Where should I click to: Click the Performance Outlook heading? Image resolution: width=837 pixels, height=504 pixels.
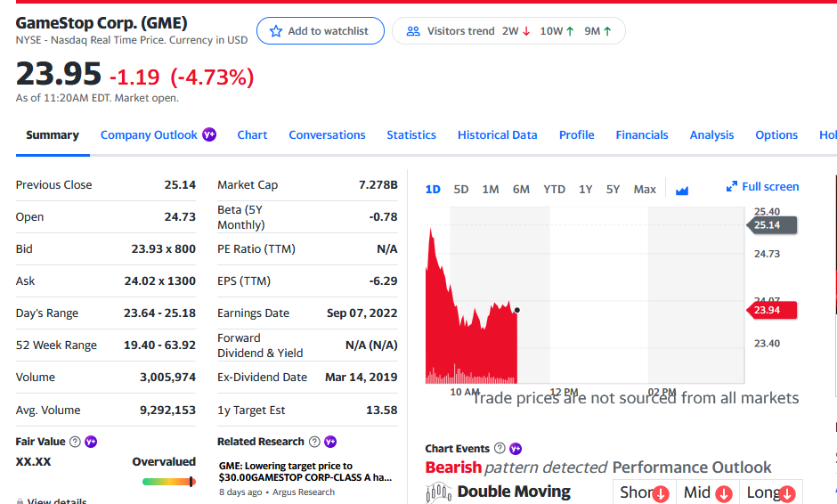tap(692, 467)
